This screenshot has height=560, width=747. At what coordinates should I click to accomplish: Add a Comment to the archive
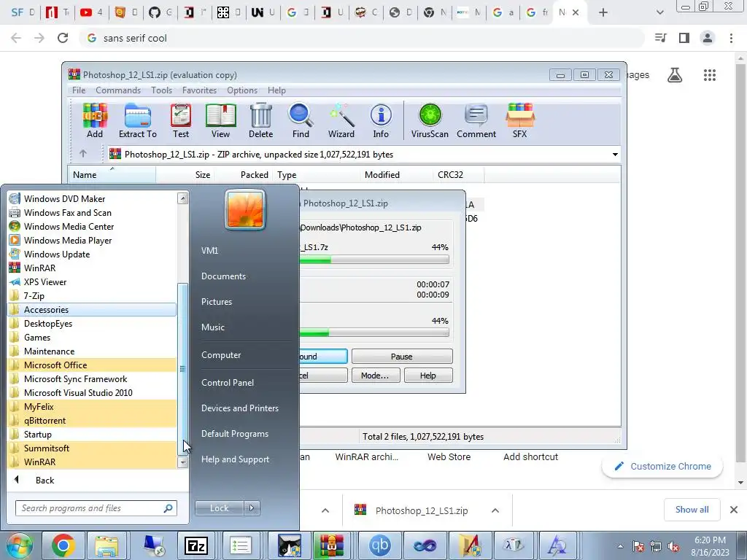(476, 121)
